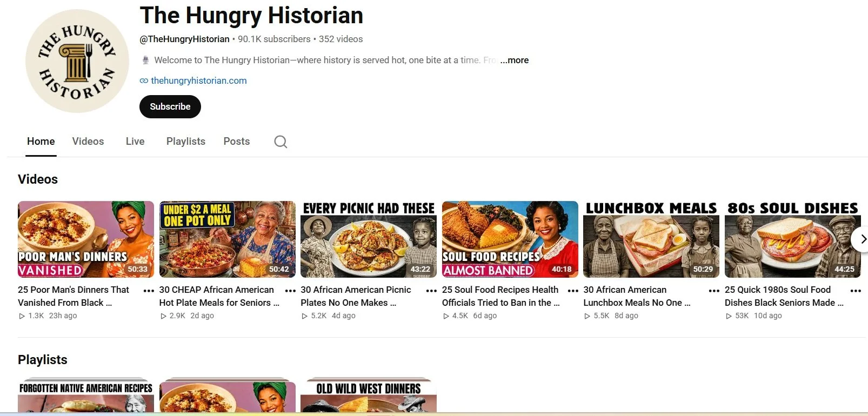Viewport: 868px width, 416px height.
Task: Play the Under $2 A Meal One Pot thumbnail
Action: 228,239
